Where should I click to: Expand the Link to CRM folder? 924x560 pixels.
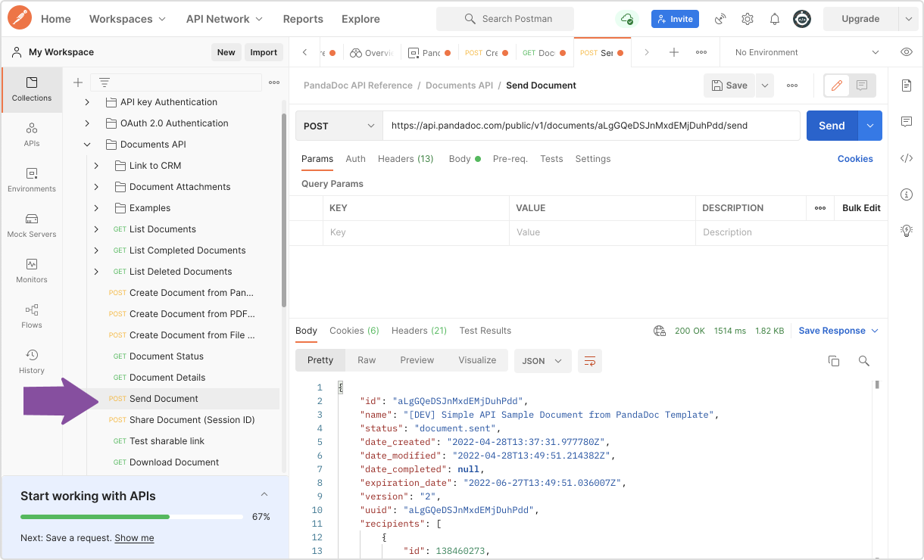click(96, 166)
